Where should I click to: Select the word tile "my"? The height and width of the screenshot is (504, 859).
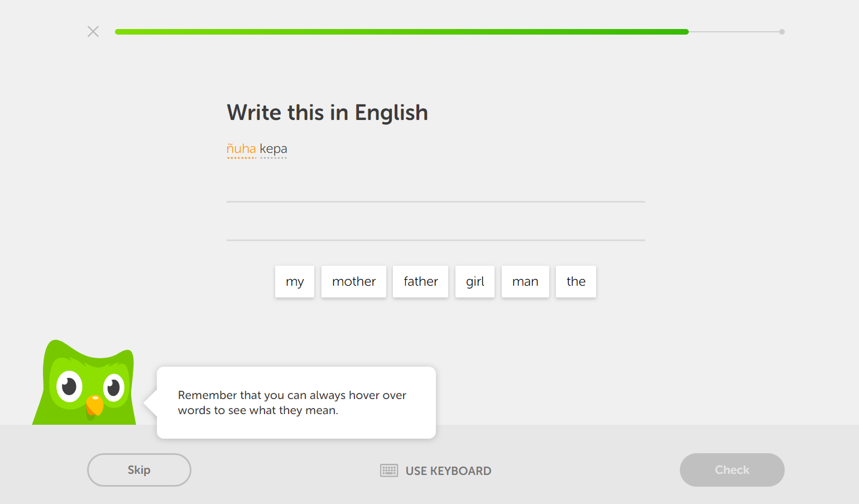pyautogui.click(x=295, y=281)
